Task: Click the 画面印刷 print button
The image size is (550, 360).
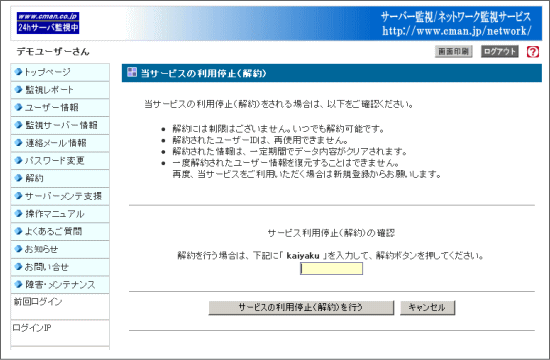Action: point(454,52)
